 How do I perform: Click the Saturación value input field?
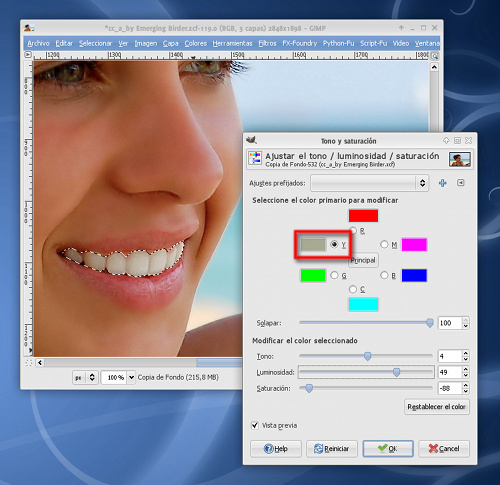(x=450, y=388)
